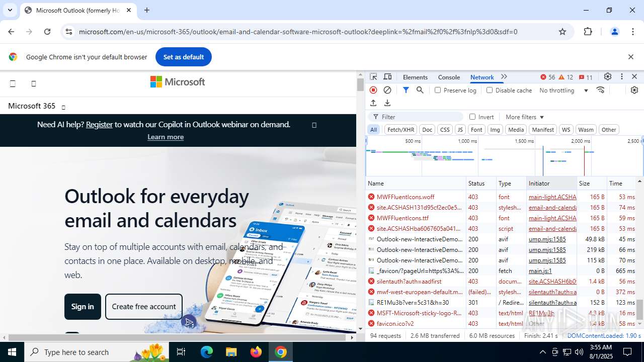Screen dimensions: 644x362
Task: Sort requests by Size column header
Action: tap(592, 184)
